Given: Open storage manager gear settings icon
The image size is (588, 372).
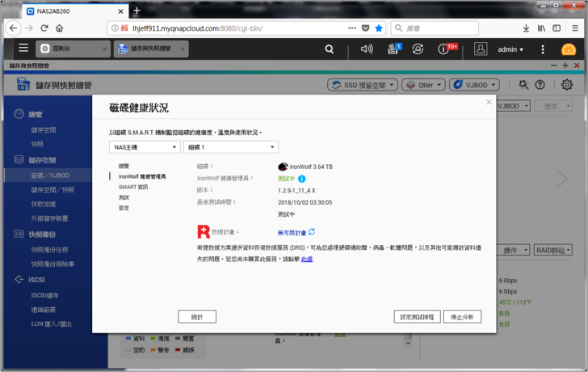Looking at the screenshot, I should 567,85.
